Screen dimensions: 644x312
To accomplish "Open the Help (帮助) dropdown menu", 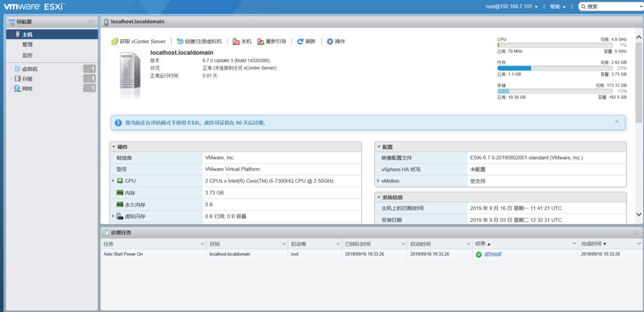I will (x=558, y=7).
